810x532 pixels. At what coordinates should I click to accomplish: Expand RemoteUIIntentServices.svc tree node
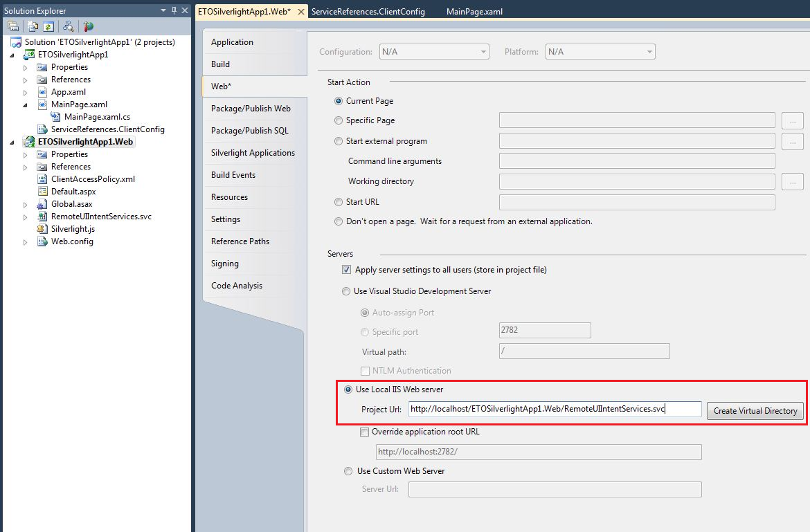(x=26, y=217)
